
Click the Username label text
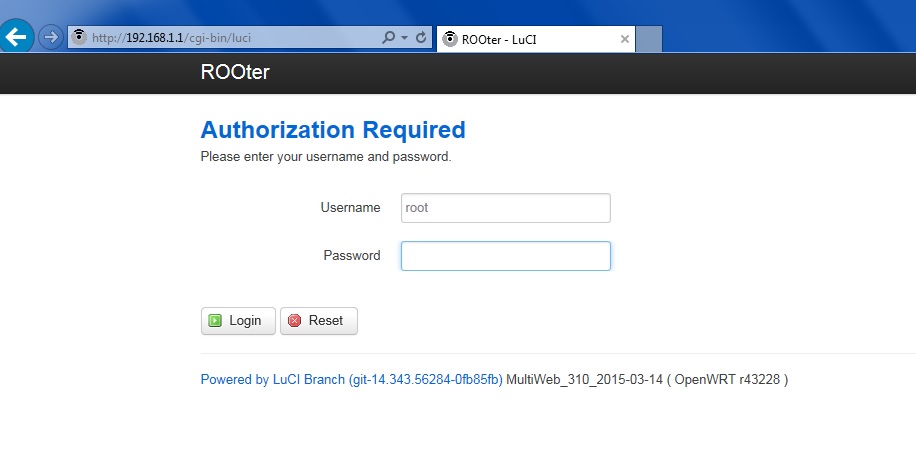(x=350, y=207)
